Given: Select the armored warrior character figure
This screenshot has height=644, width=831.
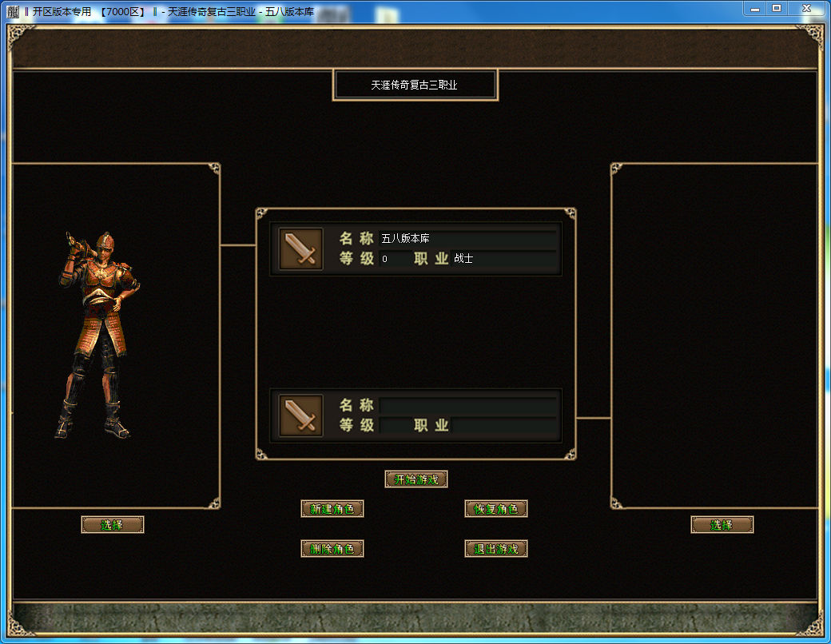Looking at the screenshot, I should pyautogui.click(x=97, y=335).
